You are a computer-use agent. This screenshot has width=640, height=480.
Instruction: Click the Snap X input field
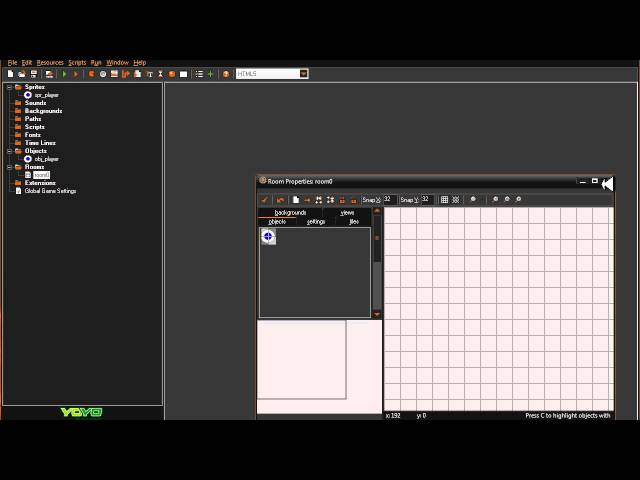point(390,200)
